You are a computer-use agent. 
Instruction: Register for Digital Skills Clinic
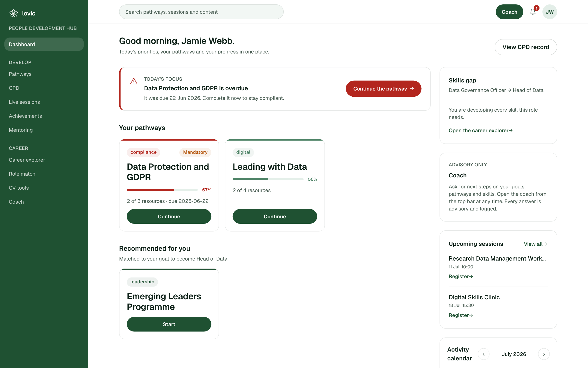click(x=461, y=315)
